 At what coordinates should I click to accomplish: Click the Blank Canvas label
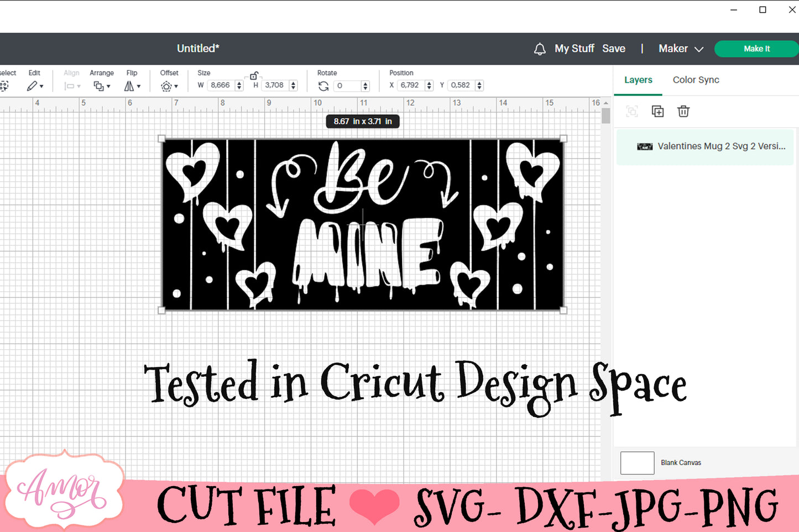681,463
